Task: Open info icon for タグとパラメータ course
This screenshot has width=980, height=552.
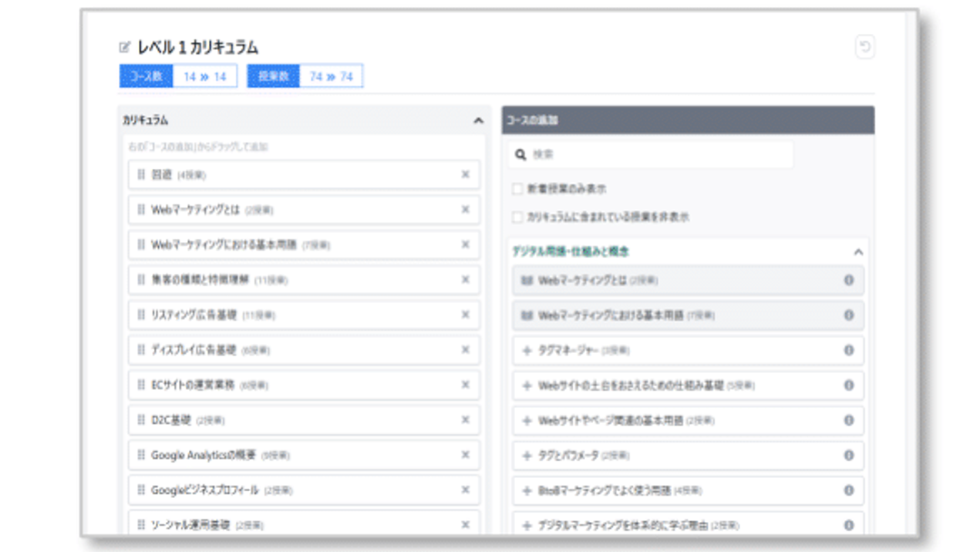Action: (849, 456)
